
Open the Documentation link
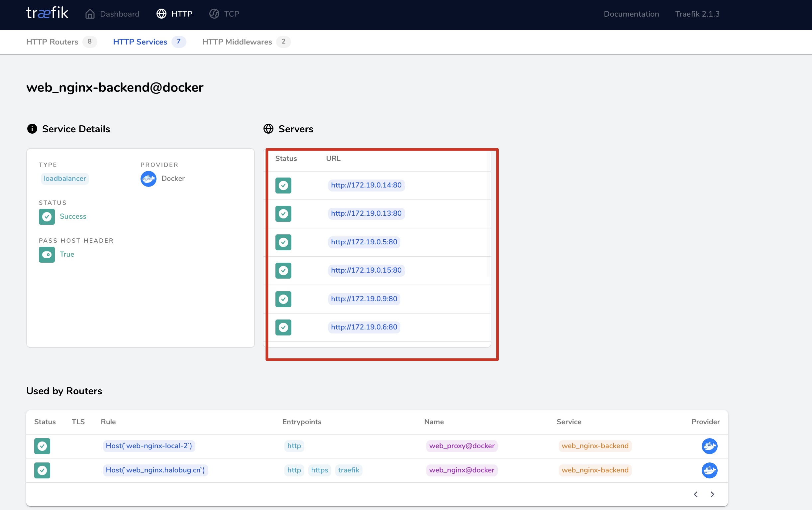[631, 14]
